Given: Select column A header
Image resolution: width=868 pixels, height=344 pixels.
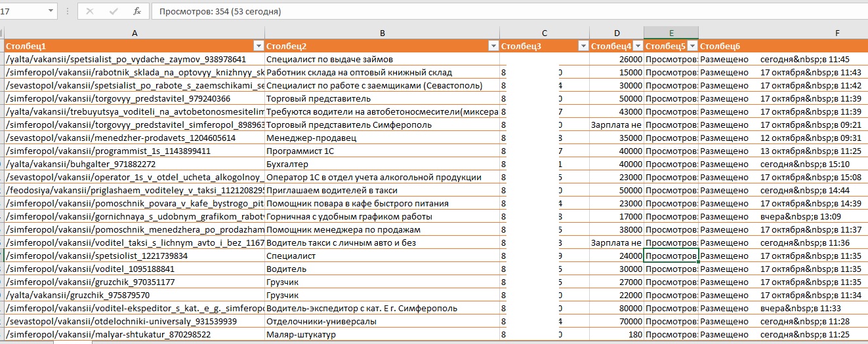Looking at the screenshot, I should (x=134, y=33).
